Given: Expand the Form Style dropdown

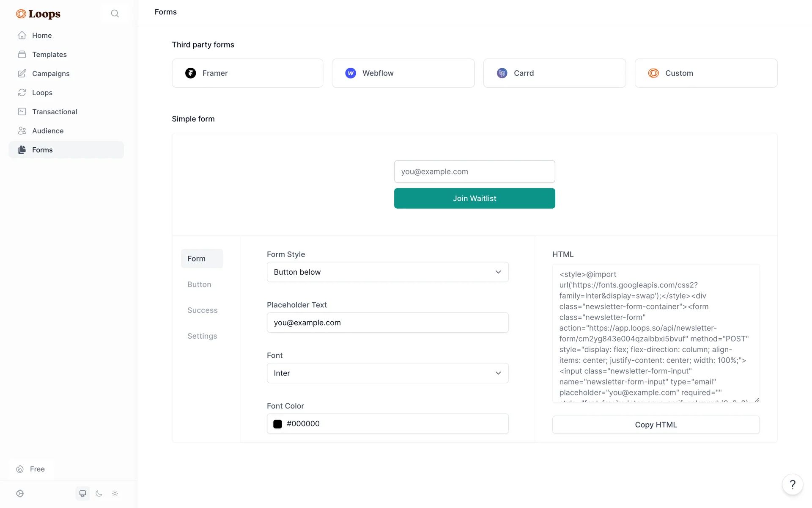Looking at the screenshot, I should tap(387, 272).
